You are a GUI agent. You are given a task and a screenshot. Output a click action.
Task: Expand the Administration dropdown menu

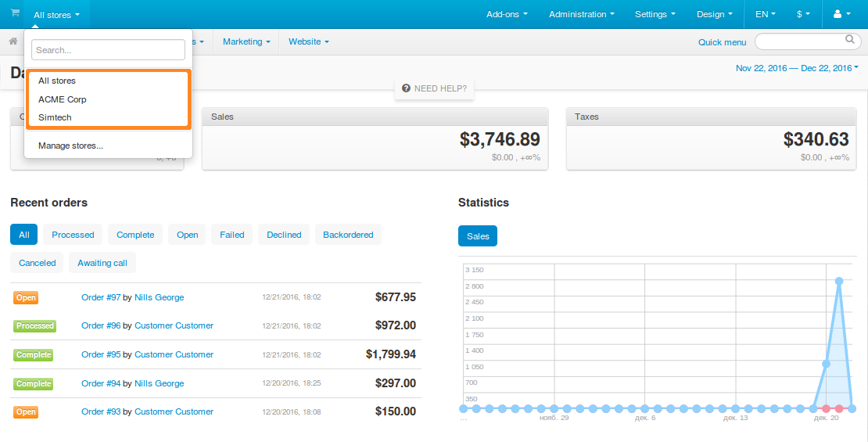(582, 14)
